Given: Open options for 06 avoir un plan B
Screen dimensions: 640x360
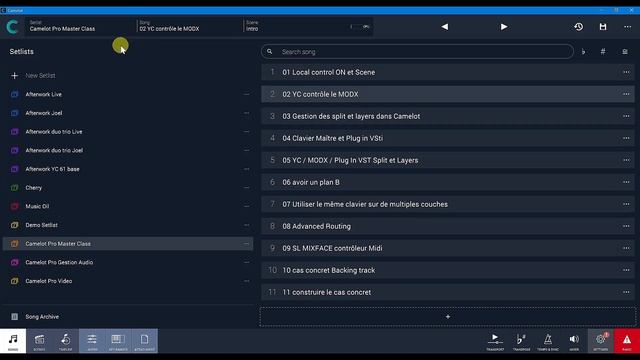Looking at the screenshot, I should click(x=626, y=182).
